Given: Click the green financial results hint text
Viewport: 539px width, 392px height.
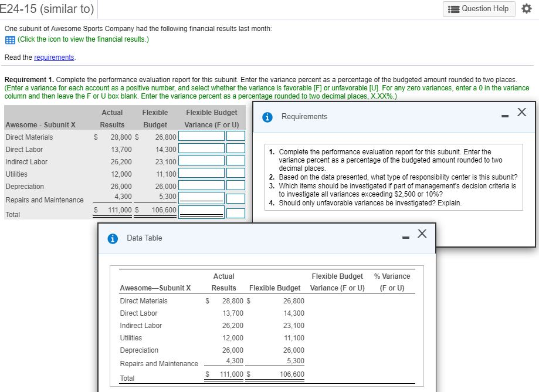Looking at the screenshot, I should (83, 39).
